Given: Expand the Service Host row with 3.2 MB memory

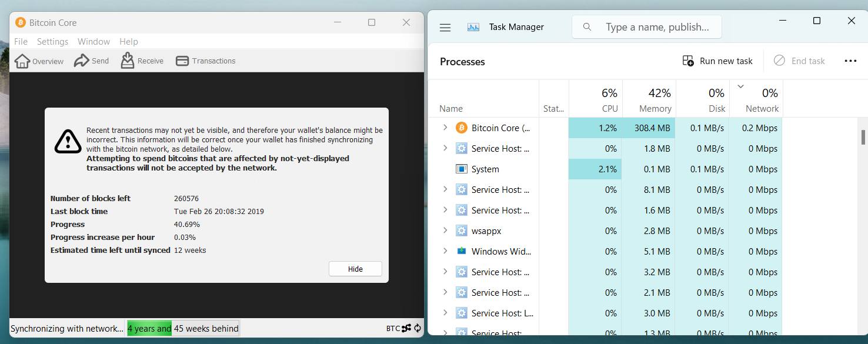Looking at the screenshot, I should pos(445,272).
